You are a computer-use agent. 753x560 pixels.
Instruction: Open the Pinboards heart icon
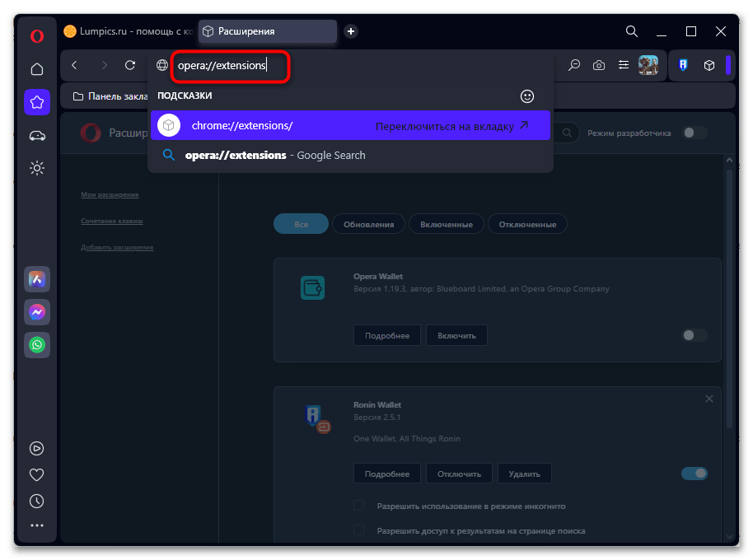(x=37, y=474)
